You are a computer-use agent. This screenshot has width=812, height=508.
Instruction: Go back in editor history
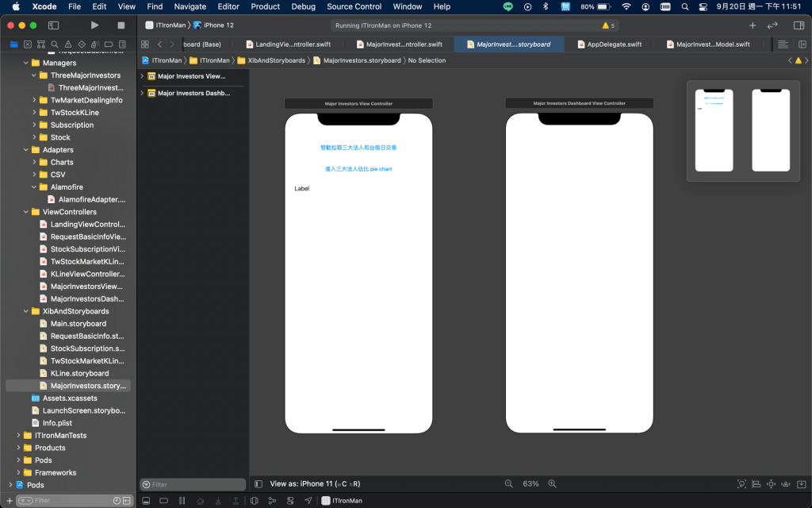159,44
